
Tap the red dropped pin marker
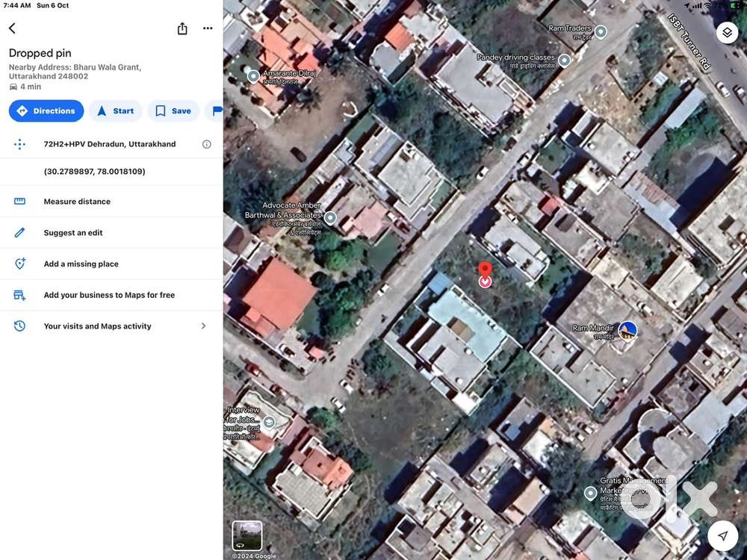[x=485, y=273]
